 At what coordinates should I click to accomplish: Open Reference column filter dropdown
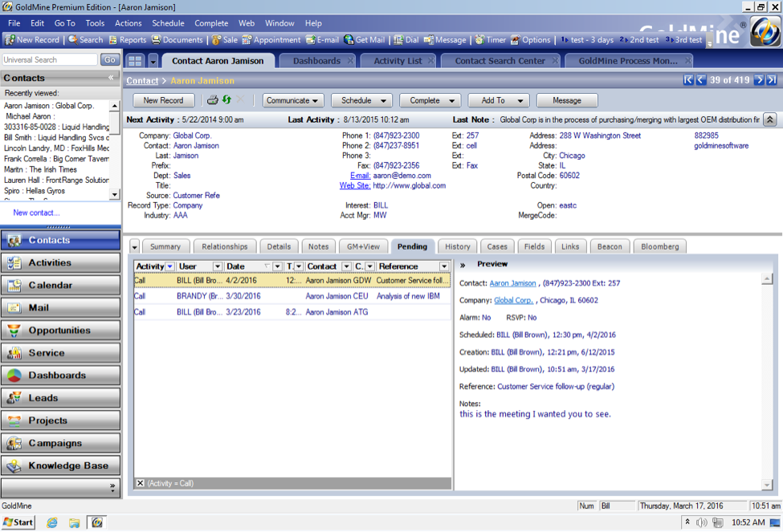[x=444, y=266]
